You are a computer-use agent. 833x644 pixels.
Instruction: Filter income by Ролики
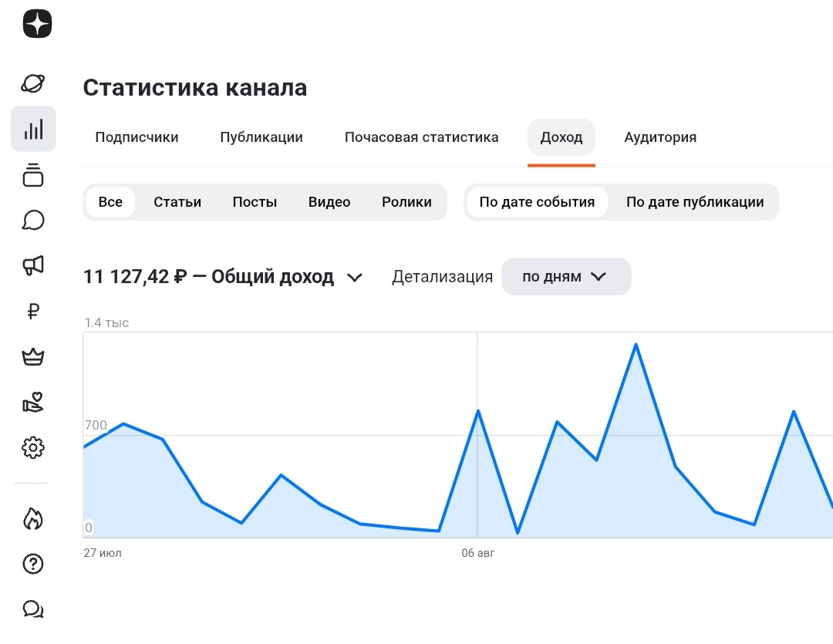pos(406,202)
